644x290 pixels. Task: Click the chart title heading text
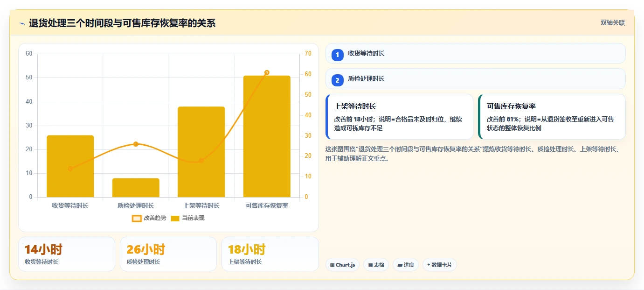click(122, 23)
